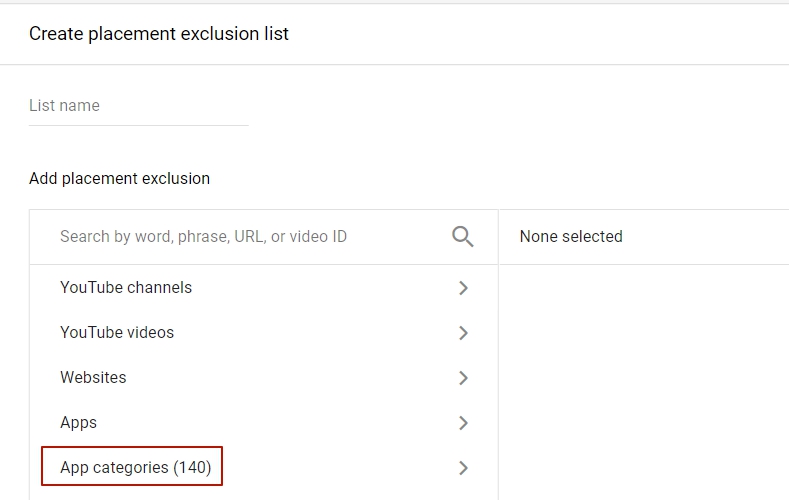Expand YouTube videos using its chevron arrow
Image resolution: width=789 pixels, height=500 pixels.
(463, 332)
